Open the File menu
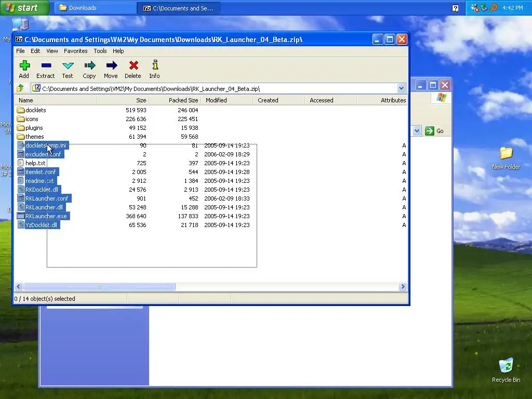This screenshot has width=532, height=399. click(x=20, y=51)
